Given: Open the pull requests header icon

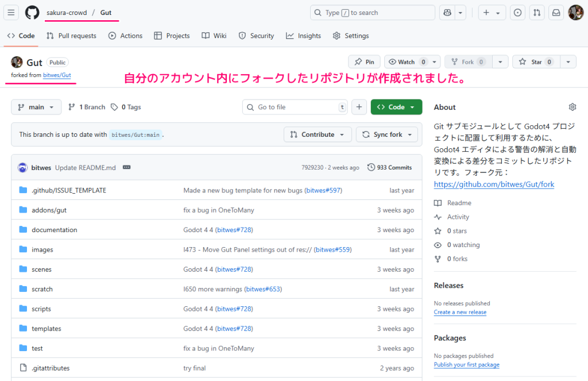Looking at the screenshot, I should 537,13.
